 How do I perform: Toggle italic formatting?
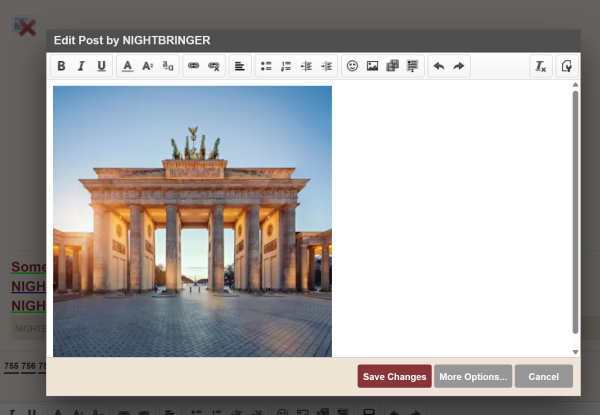[x=81, y=66]
